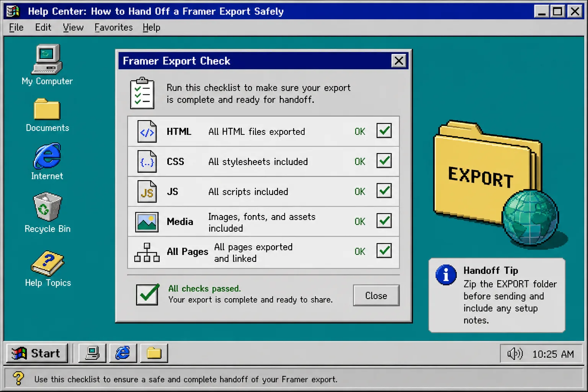Open the Start menu button
Screen dimensions: 588x392
[x=37, y=353]
